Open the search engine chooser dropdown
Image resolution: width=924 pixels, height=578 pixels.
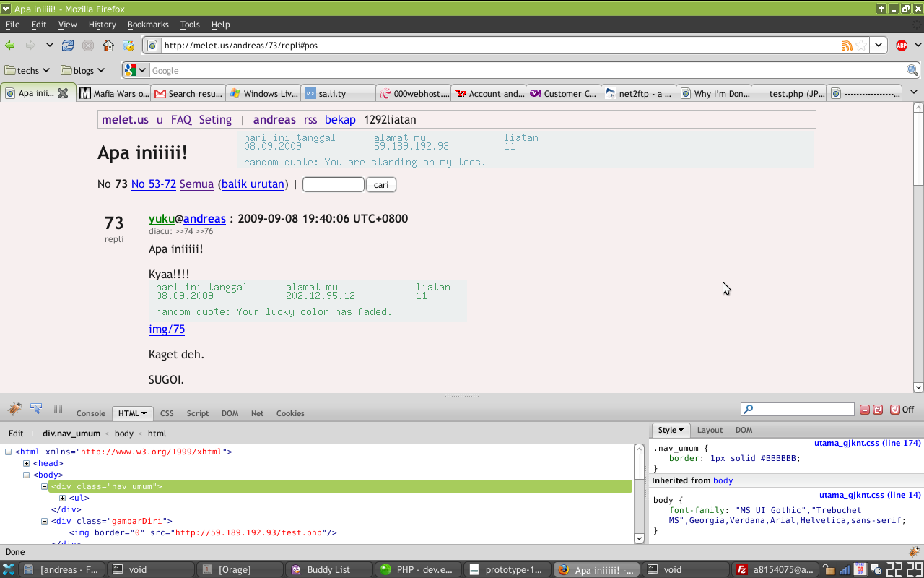pyautogui.click(x=135, y=70)
